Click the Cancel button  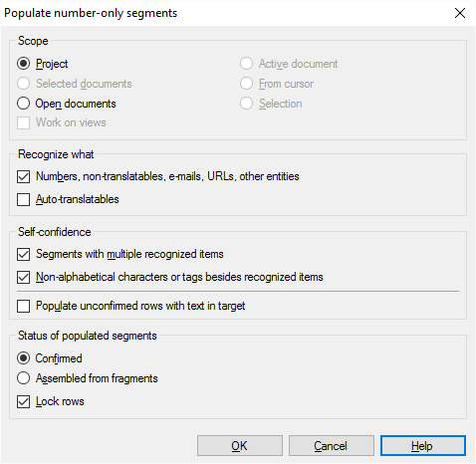[331, 446]
